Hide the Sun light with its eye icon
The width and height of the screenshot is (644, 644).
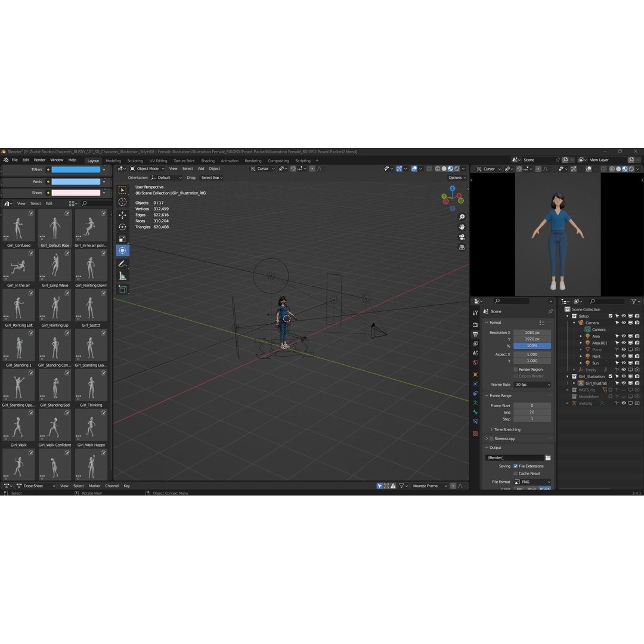tap(624, 363)
